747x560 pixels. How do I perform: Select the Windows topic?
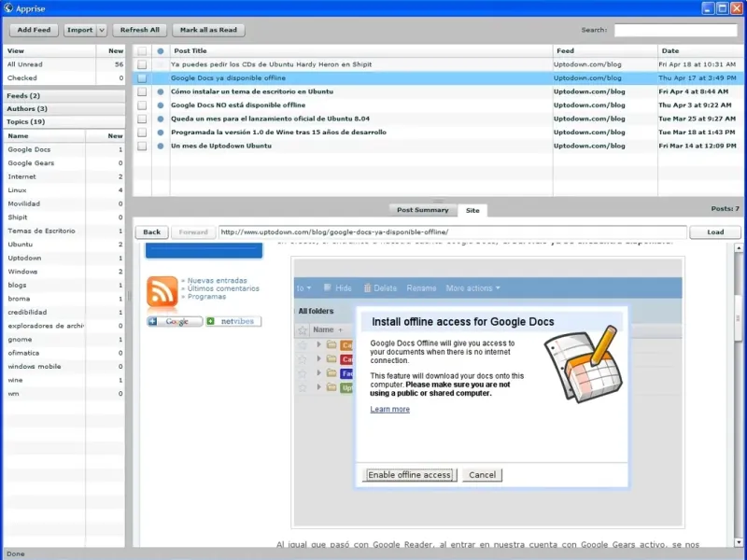[x=63, y=272]
